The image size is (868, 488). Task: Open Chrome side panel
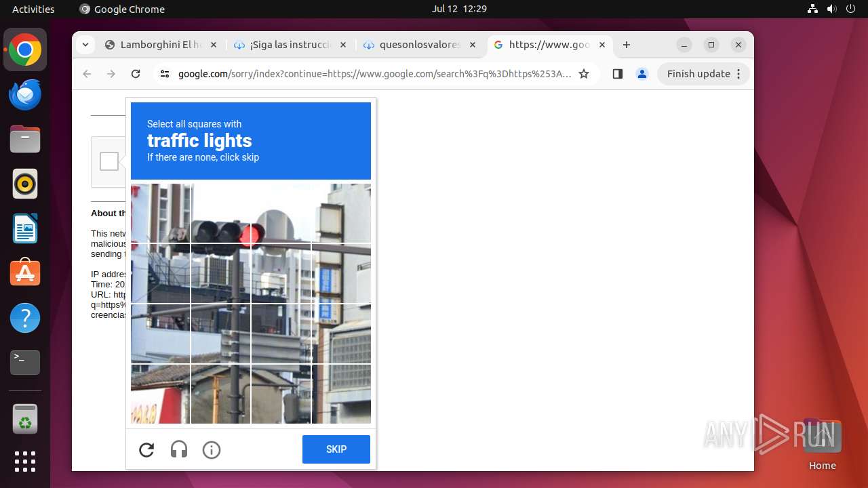click(617, 74)
